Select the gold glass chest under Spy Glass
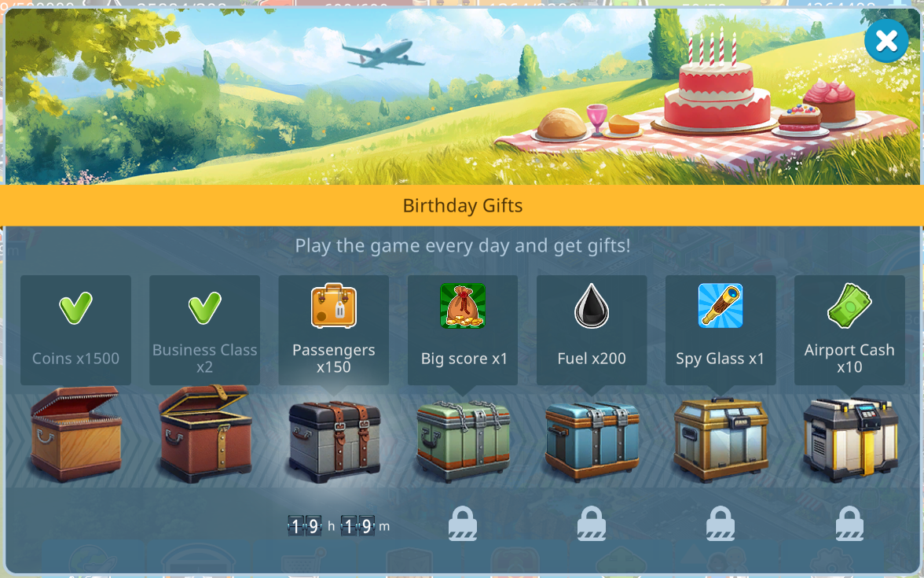The width and height of the screenshot is (924, 578). point(720,440)
